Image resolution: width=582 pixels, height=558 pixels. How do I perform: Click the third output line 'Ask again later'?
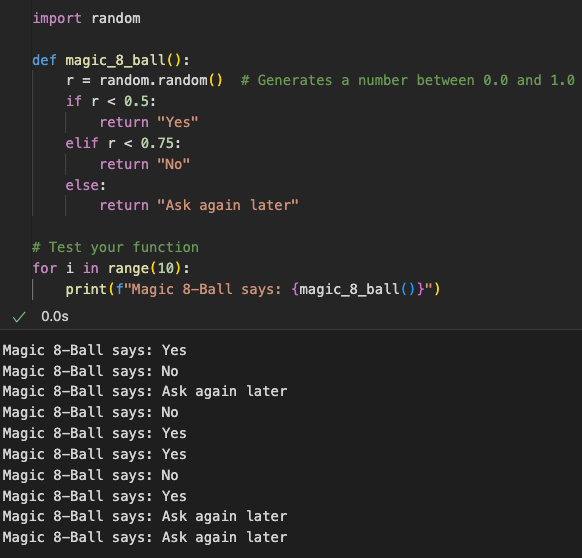pyautogui.click(x=145, y=391)
